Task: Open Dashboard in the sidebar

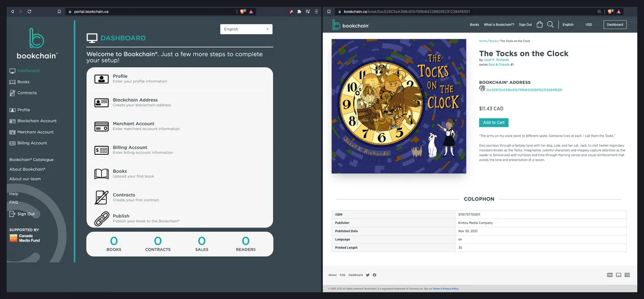Action: pos(24,71)
